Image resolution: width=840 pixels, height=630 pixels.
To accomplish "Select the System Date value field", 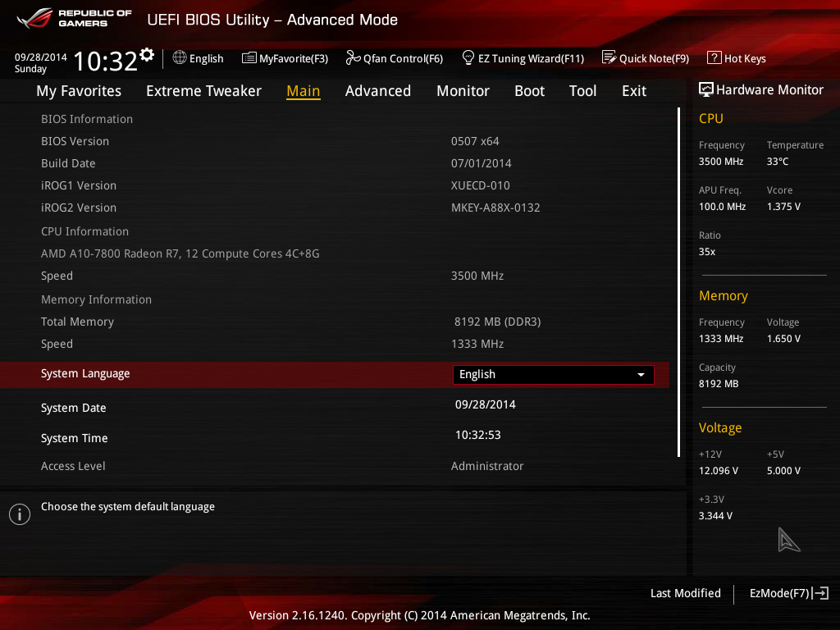I will click(486, 404).
